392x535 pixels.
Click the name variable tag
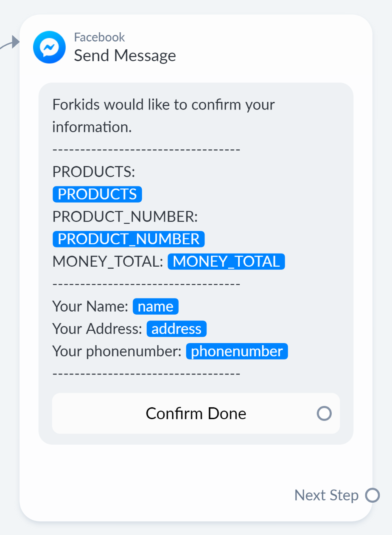pyautogui.click(x=156, y=306)
